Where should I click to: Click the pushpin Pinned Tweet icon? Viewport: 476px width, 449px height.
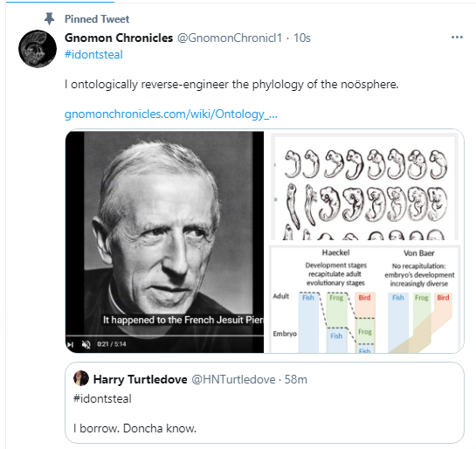pyautogui.click(x=49, y=19)
